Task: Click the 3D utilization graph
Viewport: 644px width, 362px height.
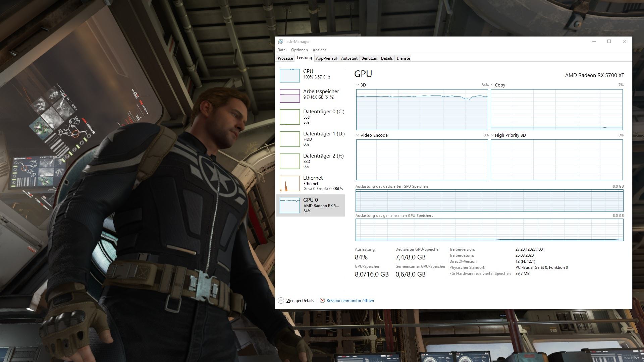Action: (x=422, y=110)
